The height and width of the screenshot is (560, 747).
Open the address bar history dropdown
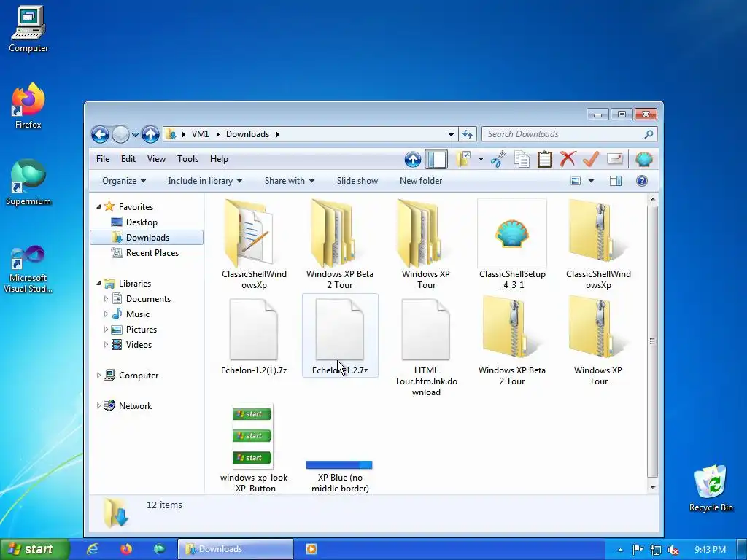pos(451,135)
